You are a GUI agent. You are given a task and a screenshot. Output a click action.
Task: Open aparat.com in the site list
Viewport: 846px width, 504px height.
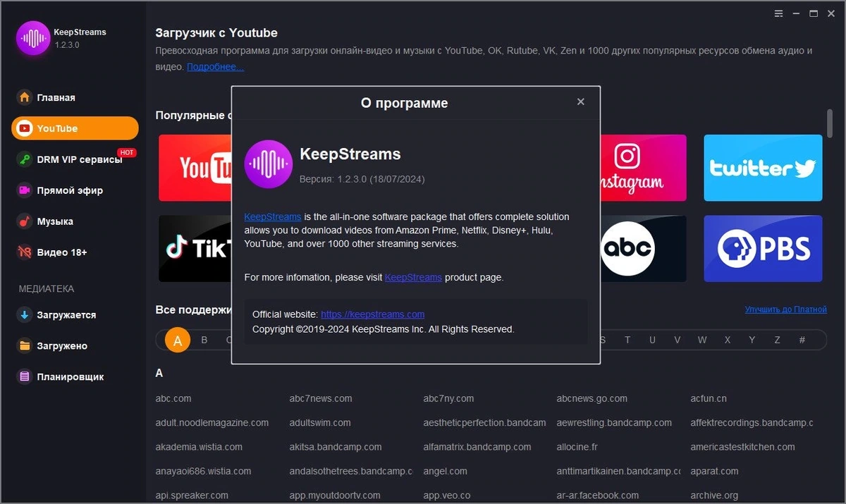click(714, 471)
